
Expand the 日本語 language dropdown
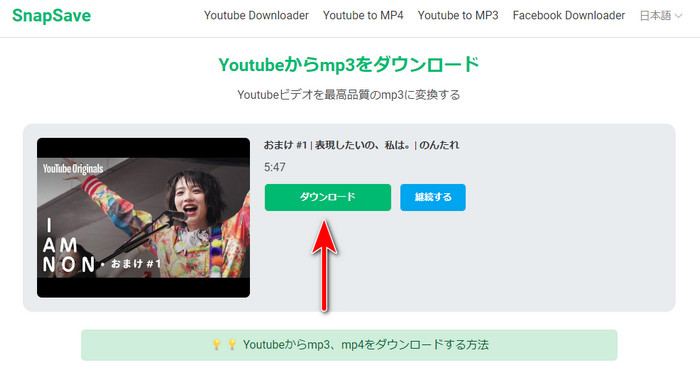pos(661,16)
